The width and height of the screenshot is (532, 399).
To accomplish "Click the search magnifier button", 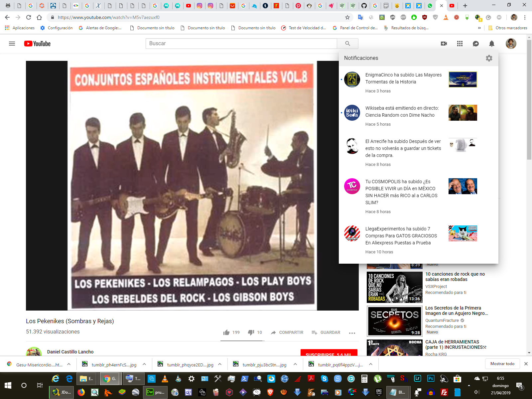I will [347, 44].
